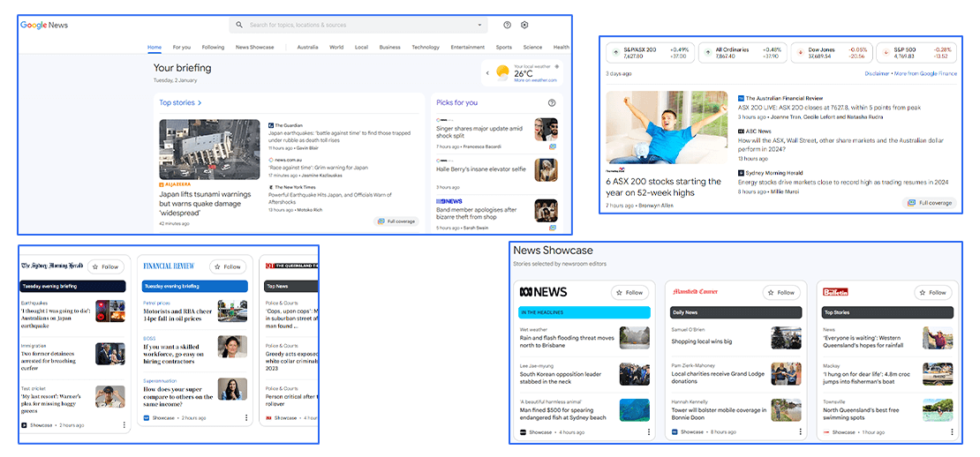Click the S&P 500 market chip
This screenshot has height=457, width=980.
pyautogui.click(x=916, y=52)
